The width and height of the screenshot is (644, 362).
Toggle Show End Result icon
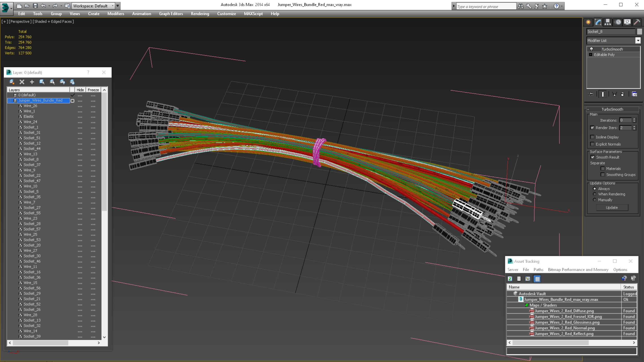(x=603, y=94)
